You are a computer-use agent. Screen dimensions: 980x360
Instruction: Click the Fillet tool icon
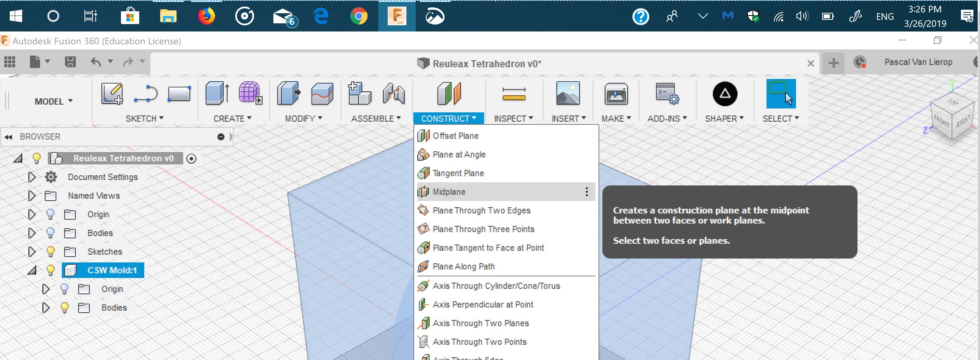pos(322,94)
